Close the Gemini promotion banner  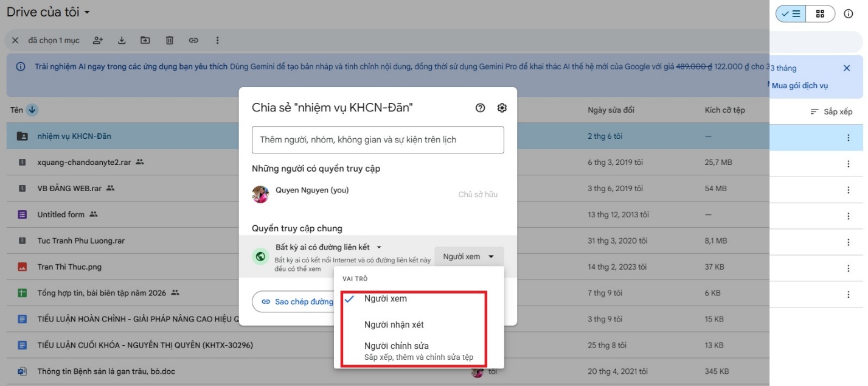[847, 68]
